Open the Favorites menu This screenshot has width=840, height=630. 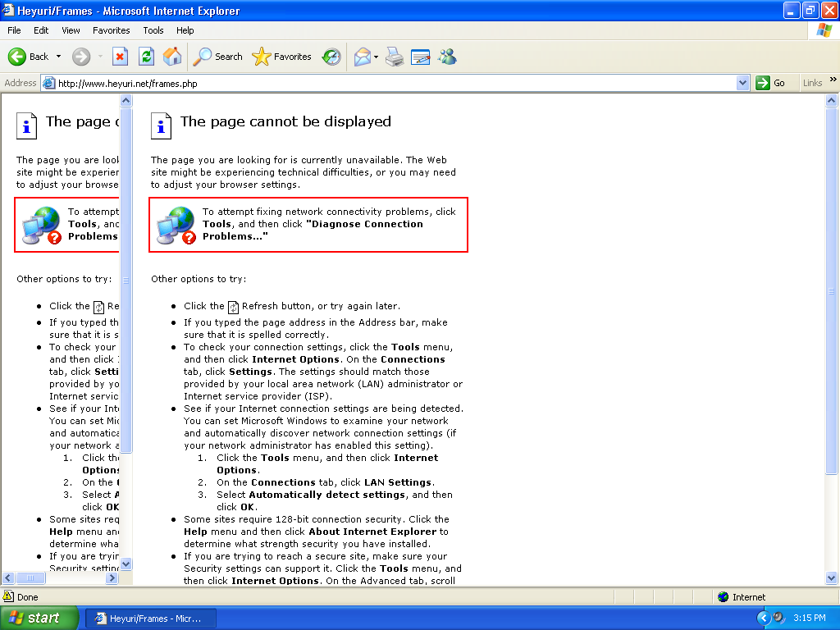click(x=111, y=30)
